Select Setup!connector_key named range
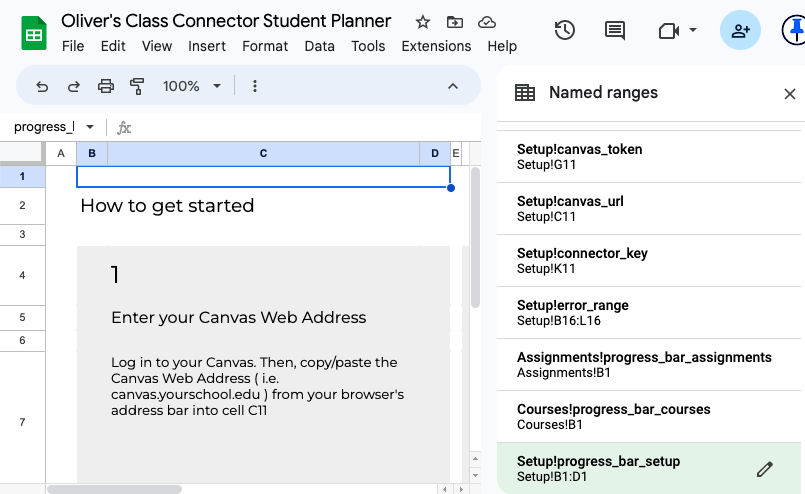 click(x=649, y=261)
